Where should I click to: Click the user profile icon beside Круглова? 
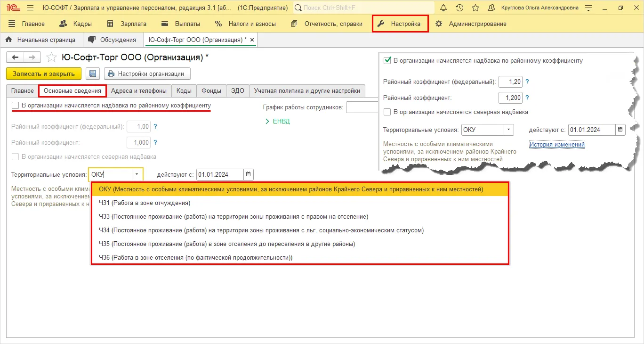point(491,8)
